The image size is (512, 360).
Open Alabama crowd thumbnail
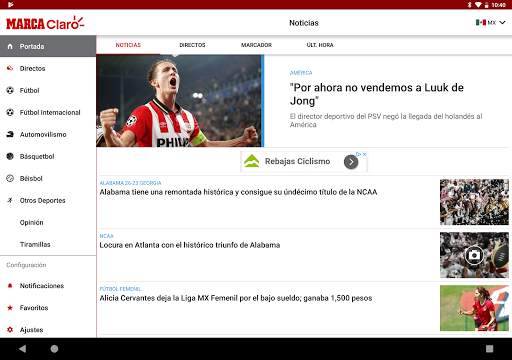click(474, 202)
